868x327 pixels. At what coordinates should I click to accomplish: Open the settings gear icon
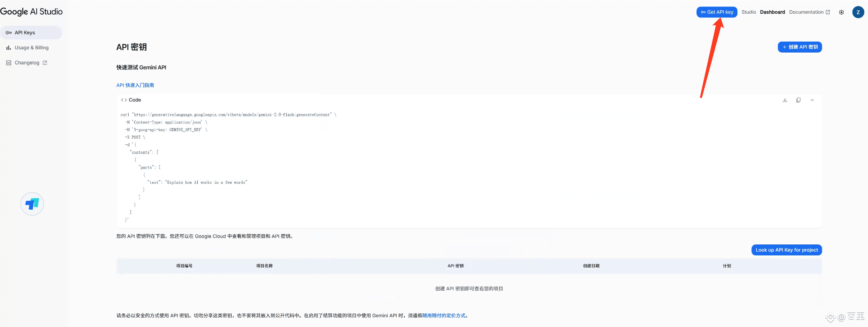841,12
